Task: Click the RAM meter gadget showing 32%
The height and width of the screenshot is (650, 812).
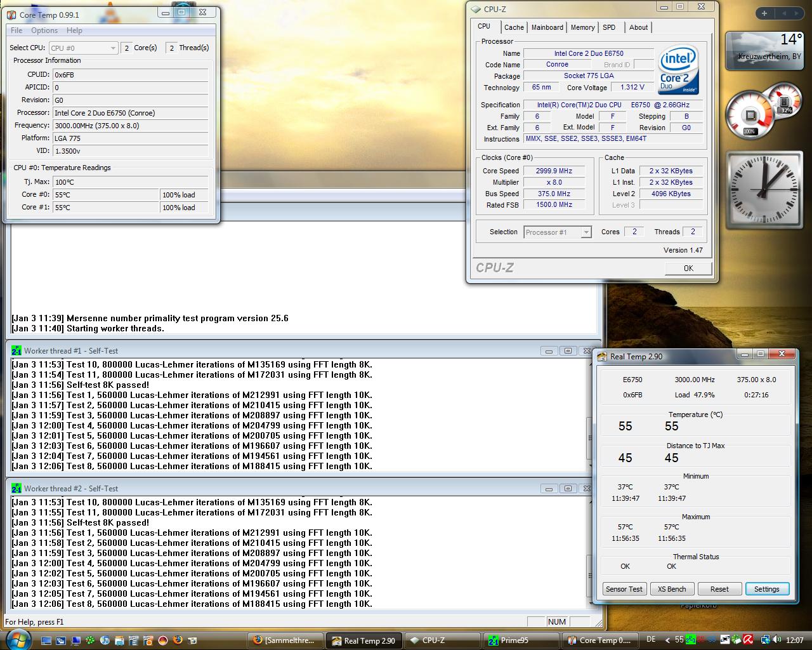Action: 785,101
